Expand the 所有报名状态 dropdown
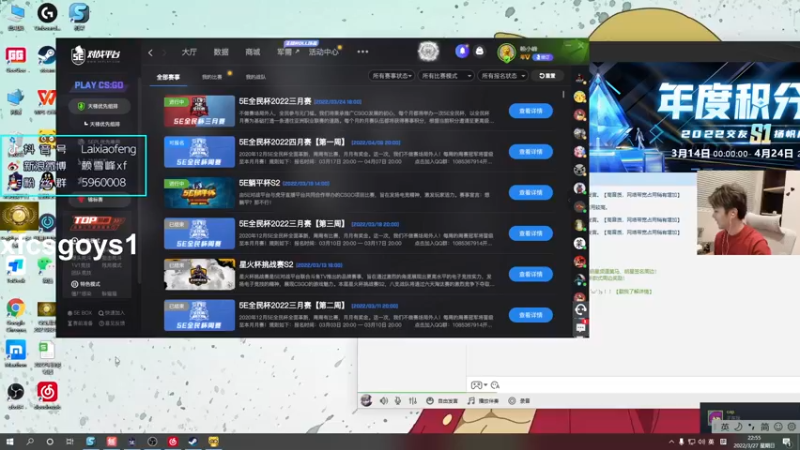 503,76
